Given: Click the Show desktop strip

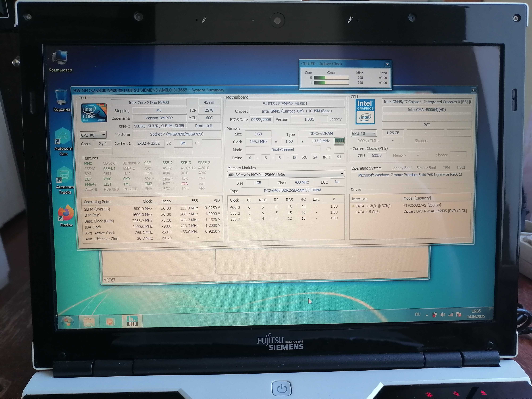Looking at the screenshot, I should point(491,313).
